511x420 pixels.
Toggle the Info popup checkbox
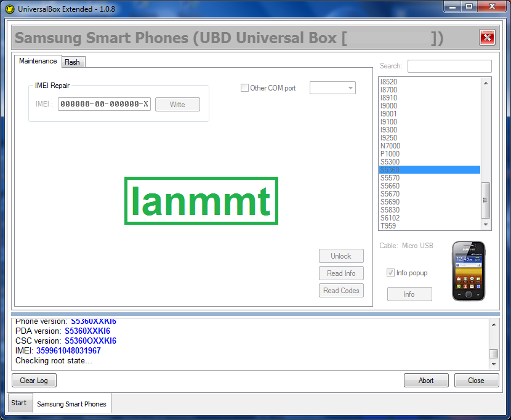(x=390, y=273)
